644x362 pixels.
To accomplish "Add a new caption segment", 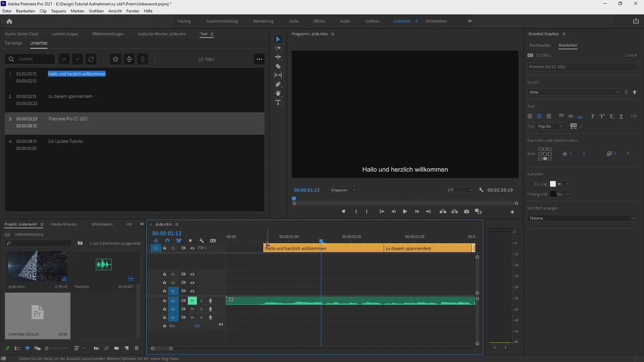I will [115, 59].
